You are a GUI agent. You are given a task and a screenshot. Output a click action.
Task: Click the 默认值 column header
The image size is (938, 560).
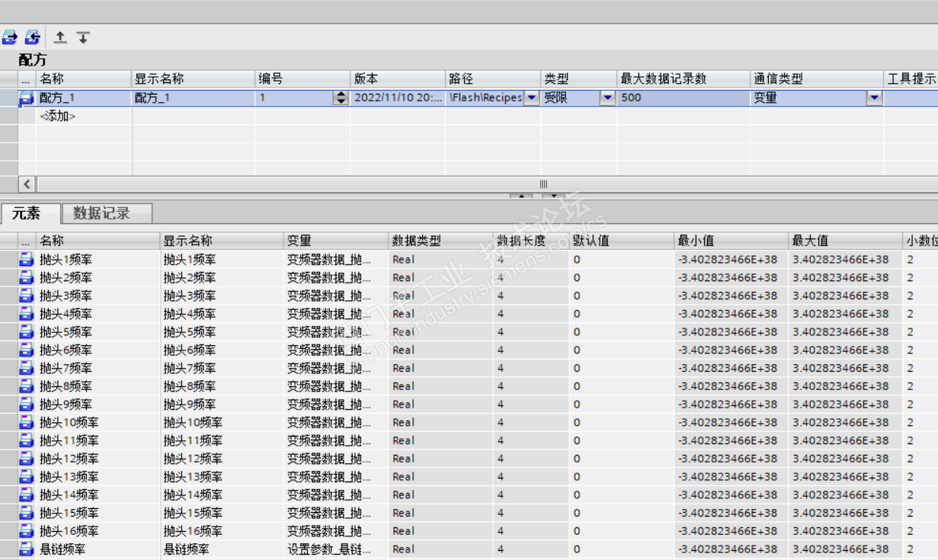click(622, 241)
